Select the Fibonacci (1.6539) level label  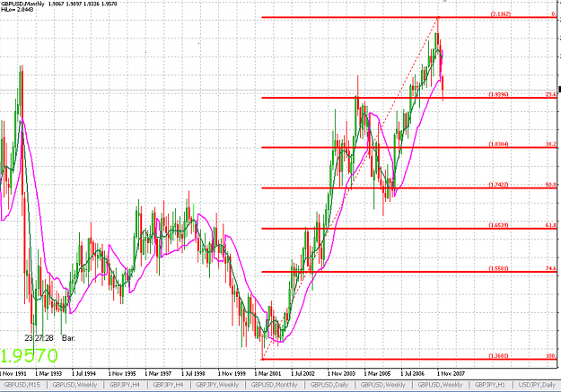[x=498, y=225]
